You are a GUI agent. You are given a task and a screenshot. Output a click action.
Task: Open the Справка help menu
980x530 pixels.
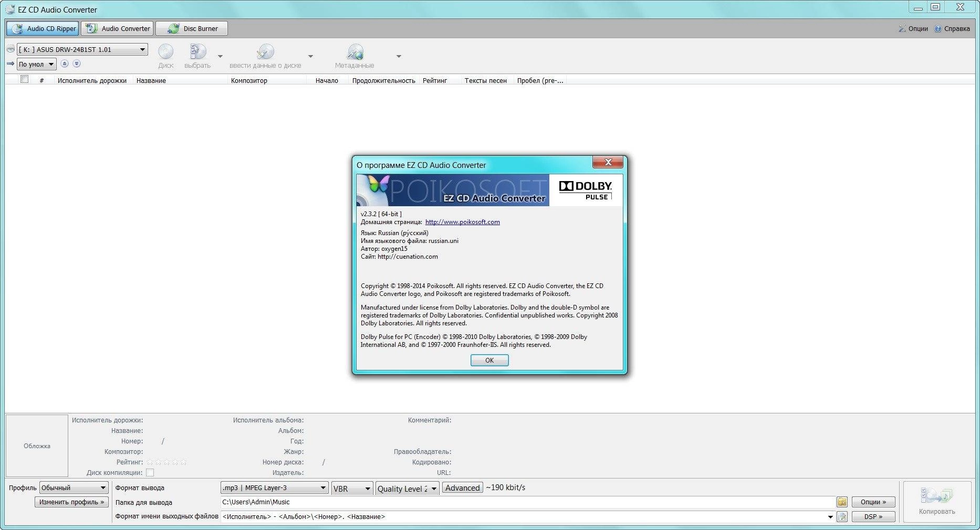[x=952, y=28]
